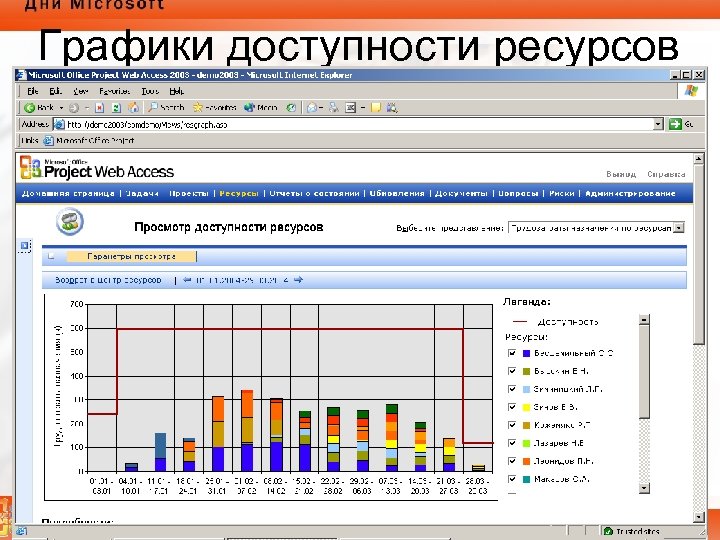Open the Mail icon dropdown arrow
The image size is (720, 540).
click(321, 108)
